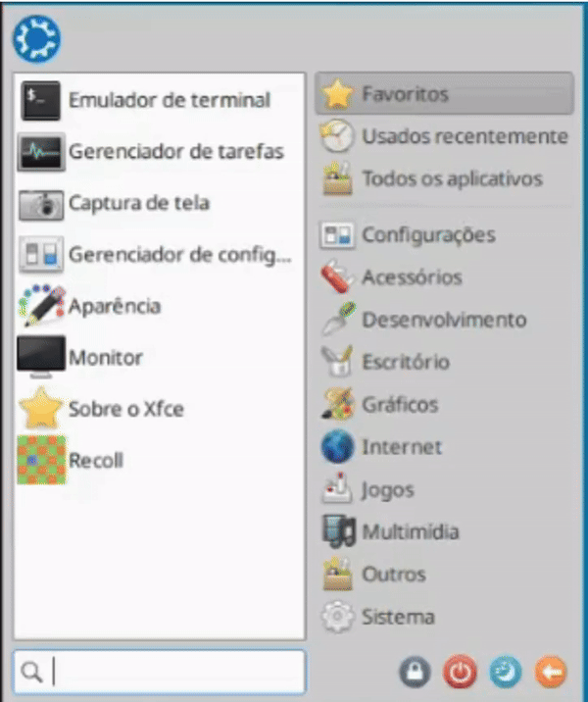Open Captura de tela camera icon
The image size is (588, 702).
41,204
